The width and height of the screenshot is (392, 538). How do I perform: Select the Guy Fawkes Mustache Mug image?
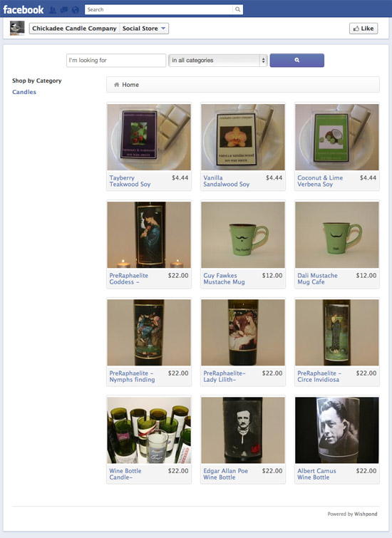click(x=242, y=234)
